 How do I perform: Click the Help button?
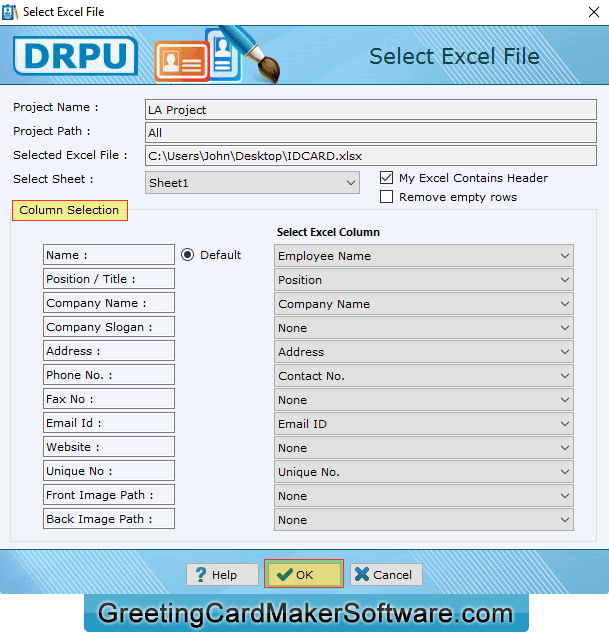pyautogui.click(x=222, y=574)
